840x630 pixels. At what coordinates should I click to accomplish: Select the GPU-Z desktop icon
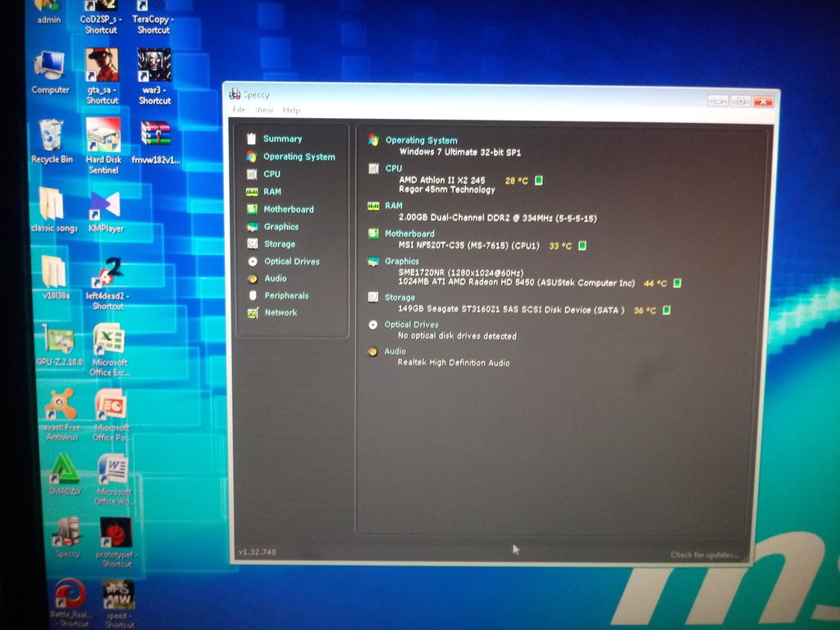point(59,345)
